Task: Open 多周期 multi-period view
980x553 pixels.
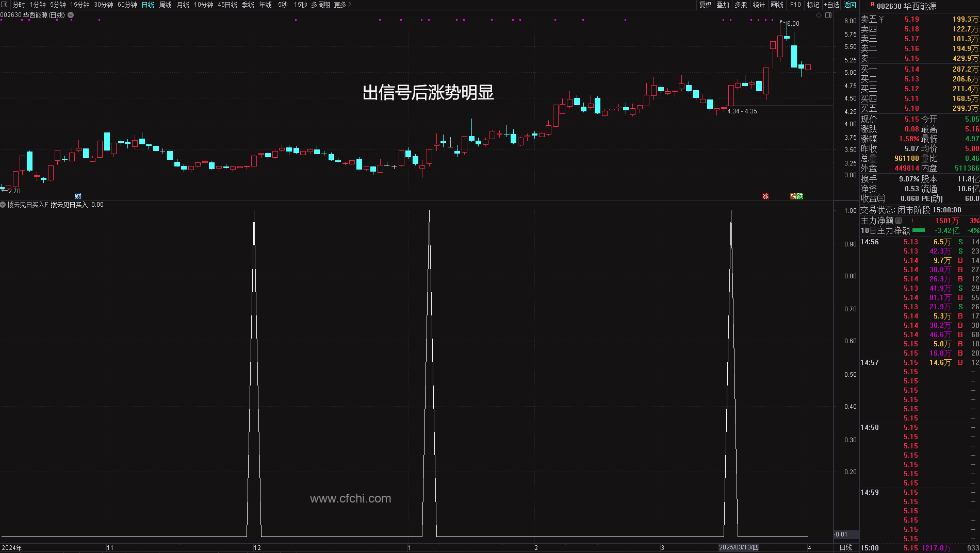Action: tap(320, 5)
